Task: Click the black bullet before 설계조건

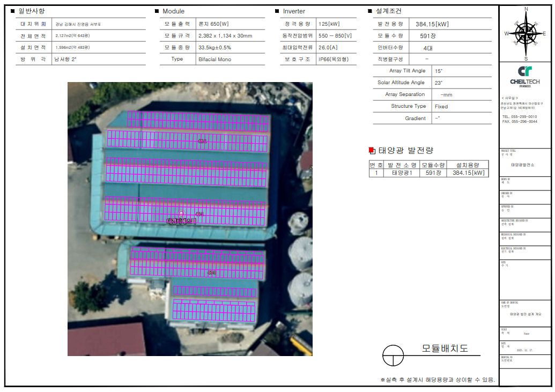Action: tap(369, 11)
